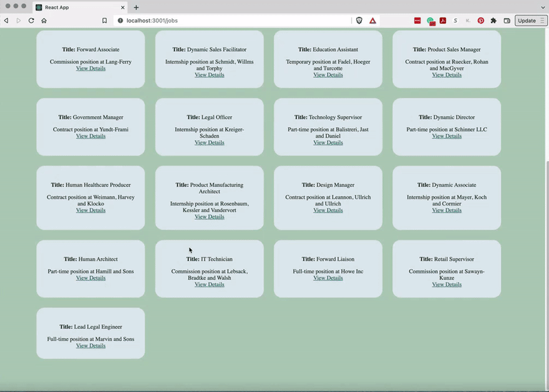Expand the tab search chevron at top right
Image resolution: width=549 pixels, height=392 pixels.
543,7
